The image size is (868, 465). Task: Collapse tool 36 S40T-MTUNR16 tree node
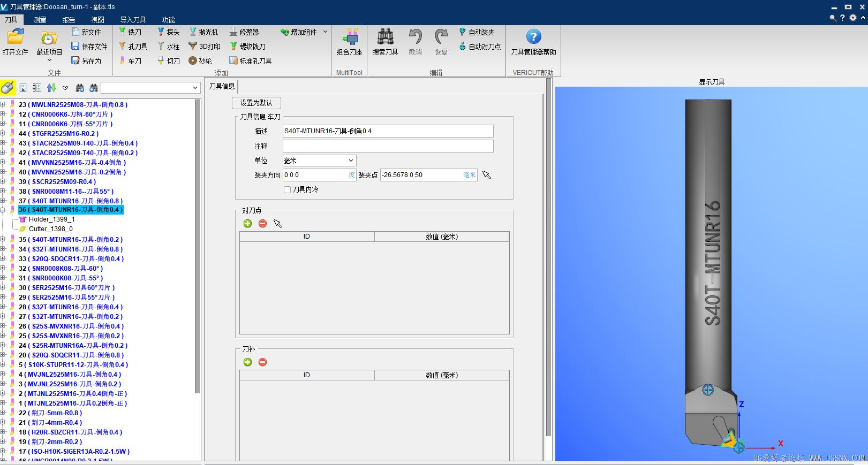pos(3,210)
